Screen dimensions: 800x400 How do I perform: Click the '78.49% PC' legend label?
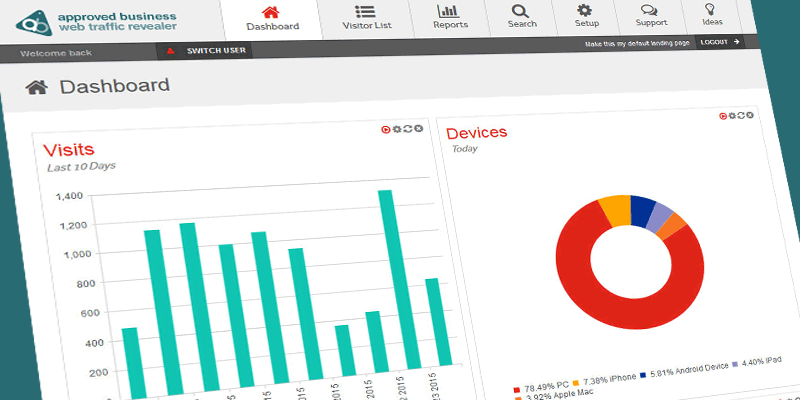click(545, 387)
